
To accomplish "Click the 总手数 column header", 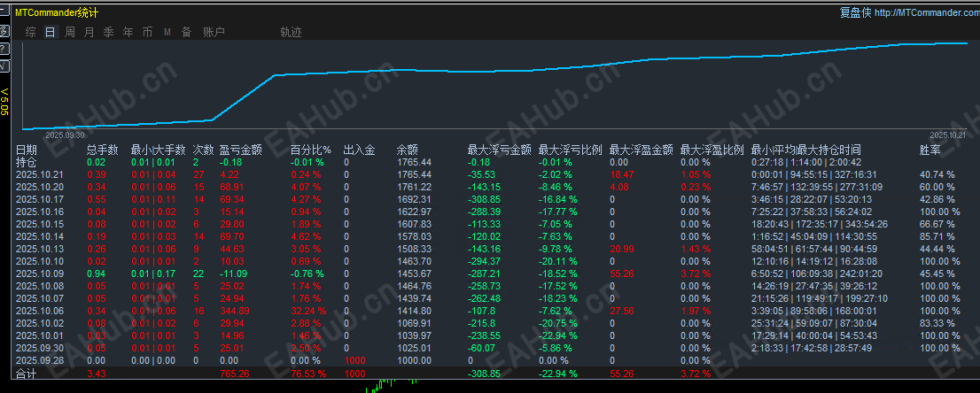I will pos(103,150).
